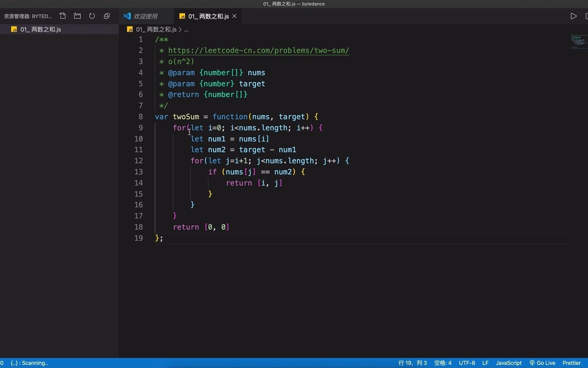Run the code with the play icon
The height and width of the screenshot is (368, 588).
pos(573,16)
